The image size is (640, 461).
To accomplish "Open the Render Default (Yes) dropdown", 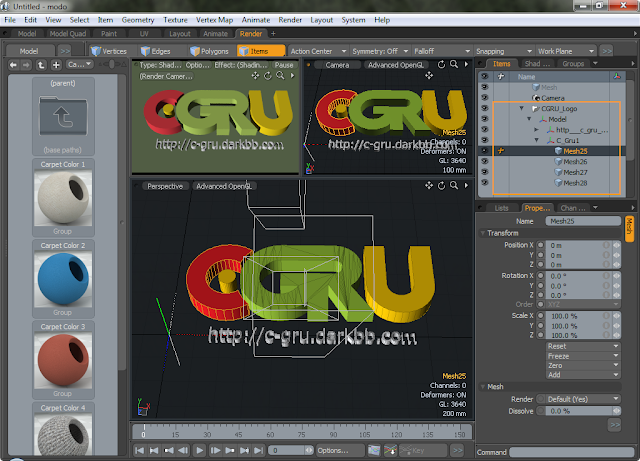I will click(x=583, y=399).
